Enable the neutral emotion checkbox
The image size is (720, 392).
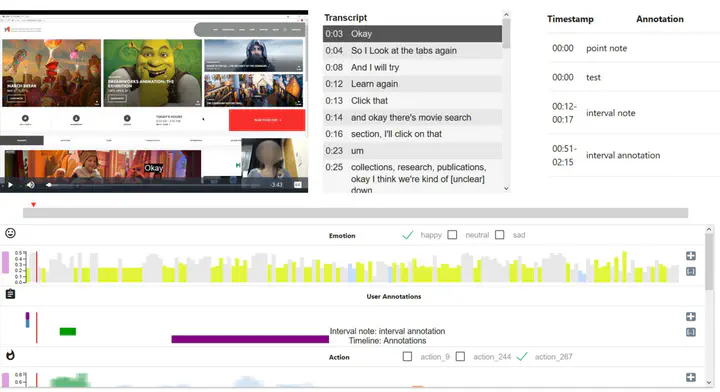click(452, 235)
